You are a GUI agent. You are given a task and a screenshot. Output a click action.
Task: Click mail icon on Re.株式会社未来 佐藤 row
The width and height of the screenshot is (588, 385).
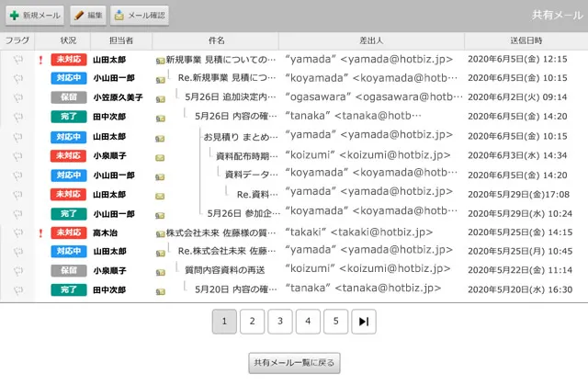tap(160, 254)
